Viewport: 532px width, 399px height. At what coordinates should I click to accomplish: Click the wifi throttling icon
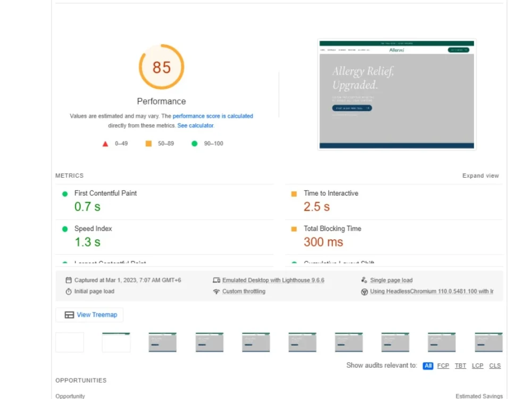click(x=217, y=292)
